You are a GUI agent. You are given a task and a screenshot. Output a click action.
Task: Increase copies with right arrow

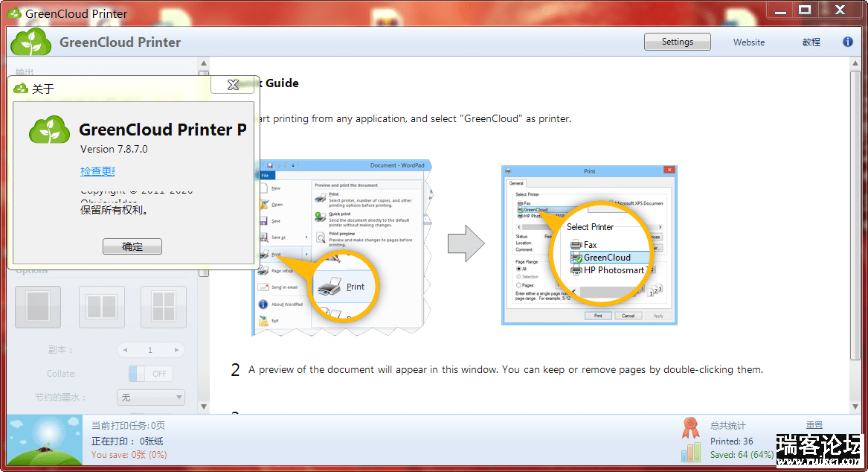point(176,350)
